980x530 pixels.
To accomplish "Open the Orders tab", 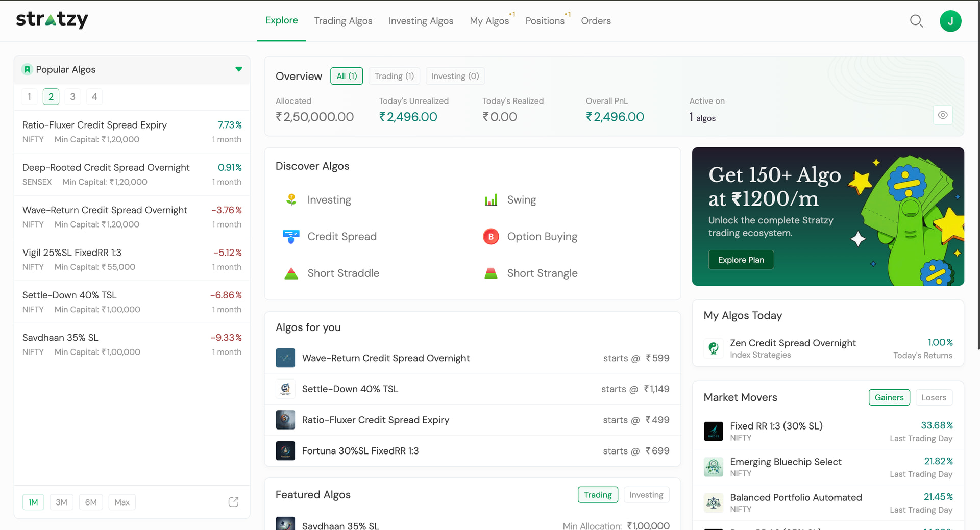I will tap(596, 21).
